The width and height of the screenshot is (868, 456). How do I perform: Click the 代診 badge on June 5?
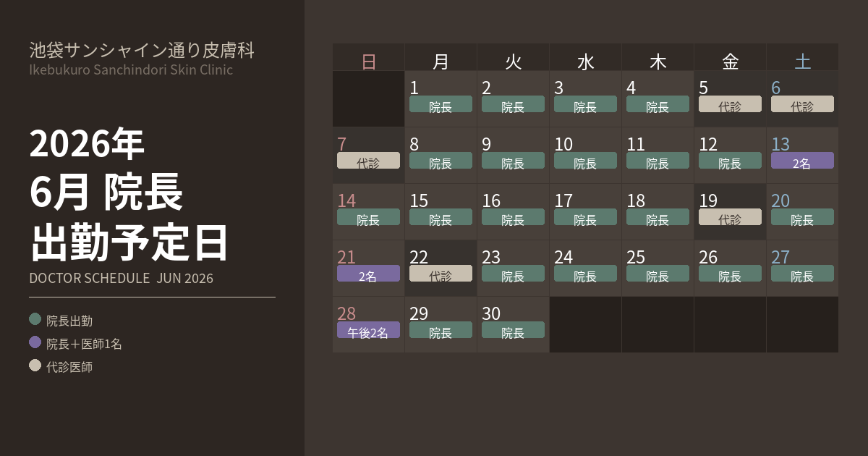(730, 104)
